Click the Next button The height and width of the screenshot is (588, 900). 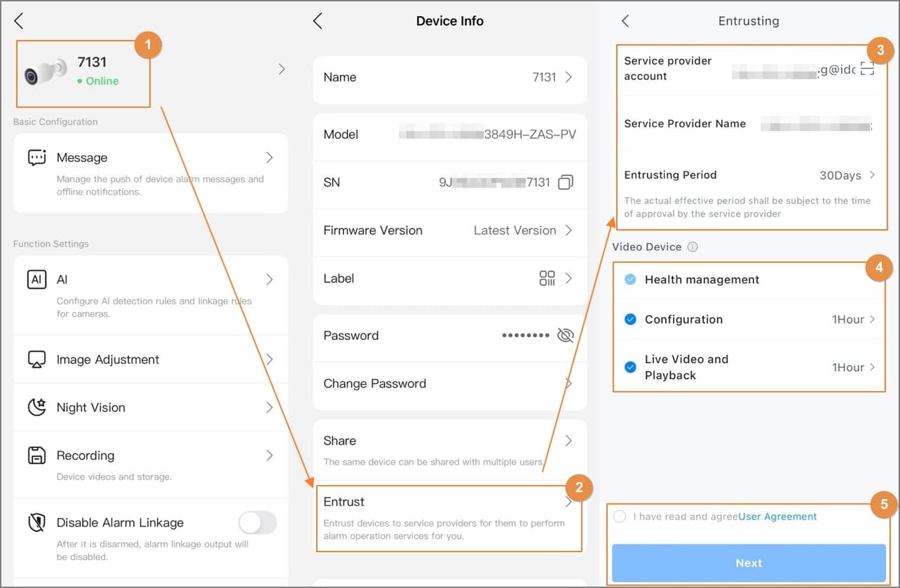(x=749, y=563)
